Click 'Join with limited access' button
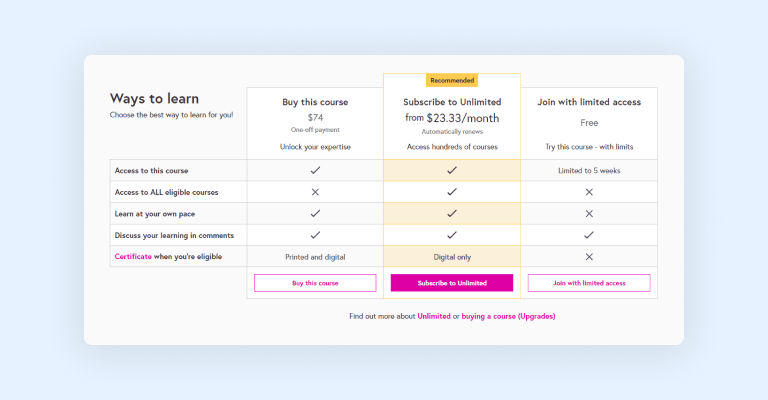This screenshot has width=768, height=400. coord(589,283)
